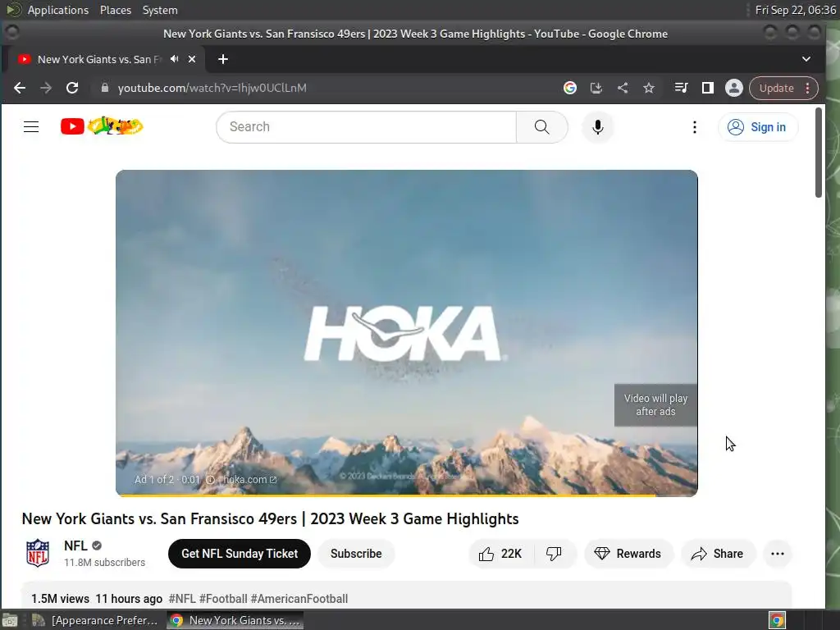
Task: Start voice search with microphone icon
Action: [598, 127]
